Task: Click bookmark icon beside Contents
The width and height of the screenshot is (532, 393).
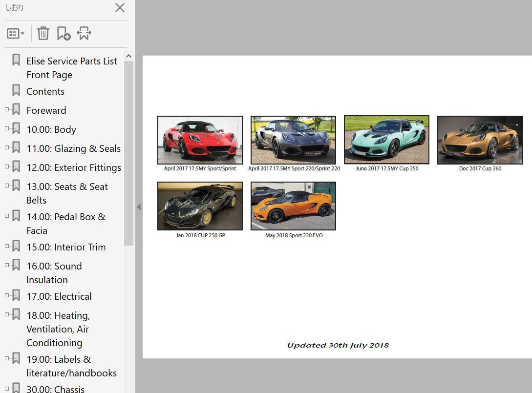Action: [16, 90]
